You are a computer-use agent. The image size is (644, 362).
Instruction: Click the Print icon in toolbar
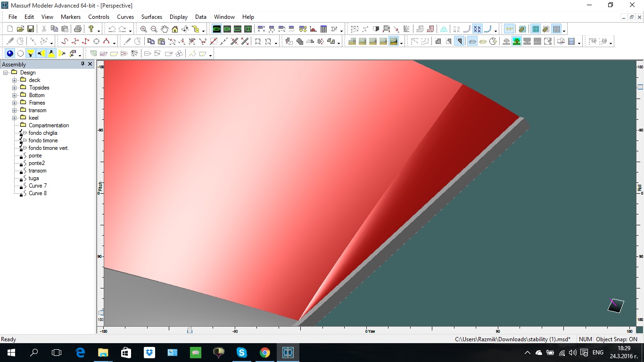click(78, 29)
